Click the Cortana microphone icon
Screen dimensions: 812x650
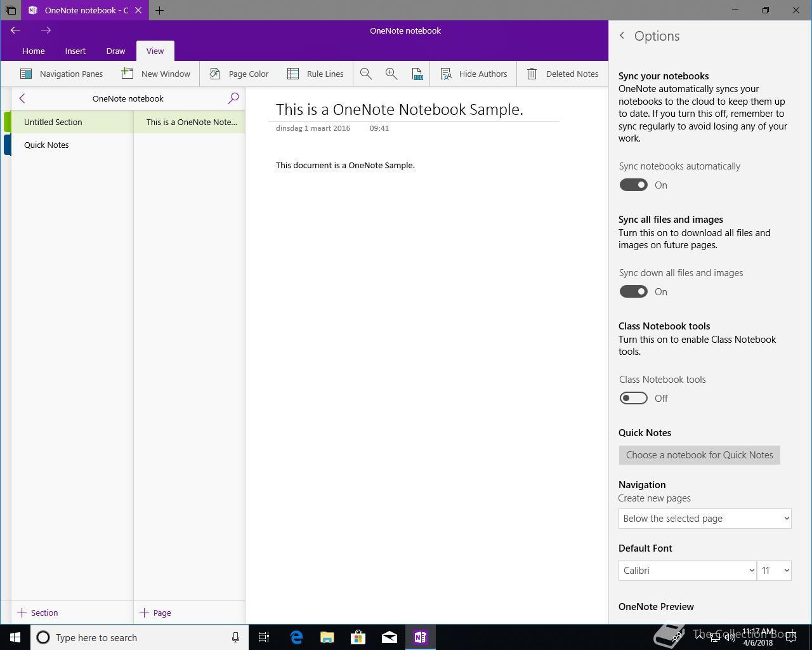(235, 637)
